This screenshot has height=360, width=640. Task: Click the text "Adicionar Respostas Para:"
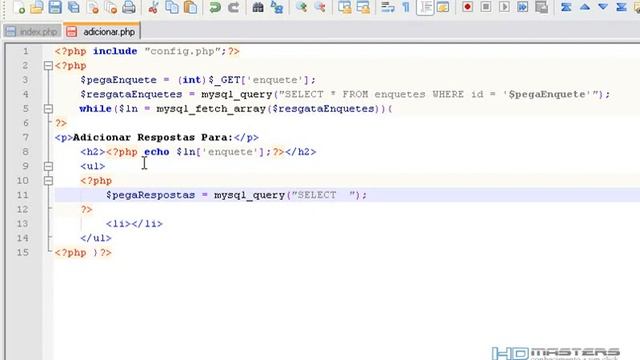click(x=153, y=137)
